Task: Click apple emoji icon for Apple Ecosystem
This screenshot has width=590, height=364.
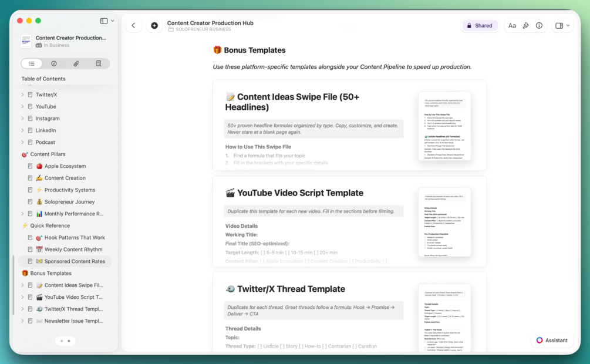Action: pos(39,166)
